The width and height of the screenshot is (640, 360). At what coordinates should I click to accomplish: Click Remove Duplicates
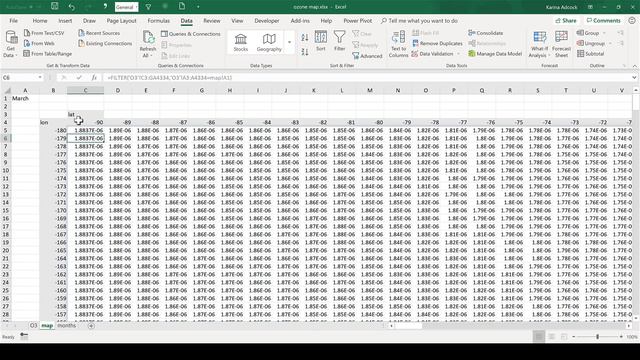pyautogui.click(x=437, y=43)
